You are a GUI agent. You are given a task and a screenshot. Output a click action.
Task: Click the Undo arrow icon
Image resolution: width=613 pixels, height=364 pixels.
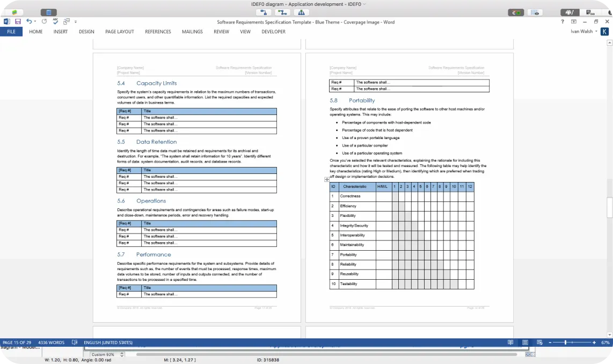28,21
